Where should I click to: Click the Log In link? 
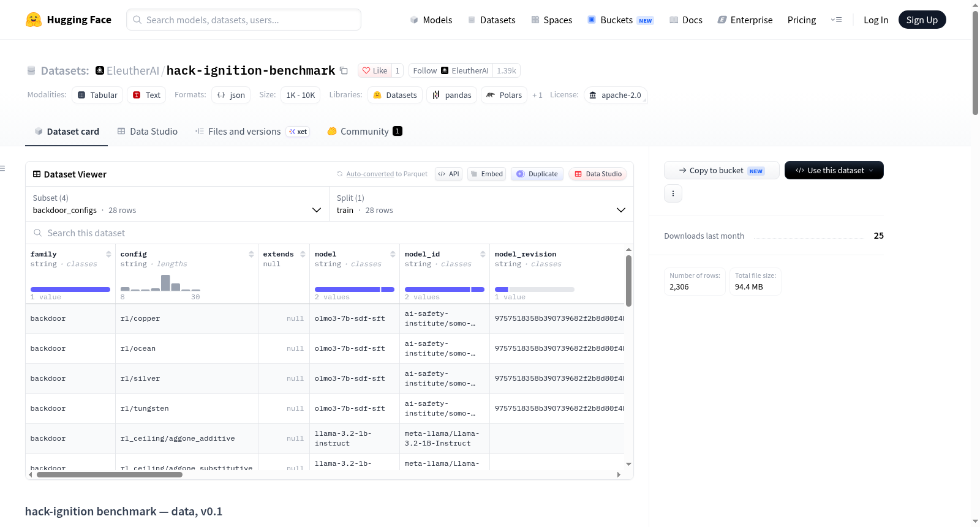pyautogui.click(x=876, y=20)
